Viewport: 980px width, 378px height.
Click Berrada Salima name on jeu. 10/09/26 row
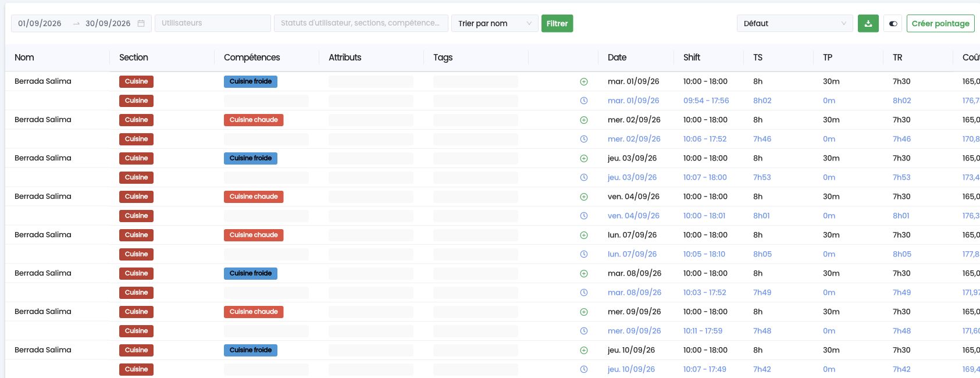[x=43, y=350]
